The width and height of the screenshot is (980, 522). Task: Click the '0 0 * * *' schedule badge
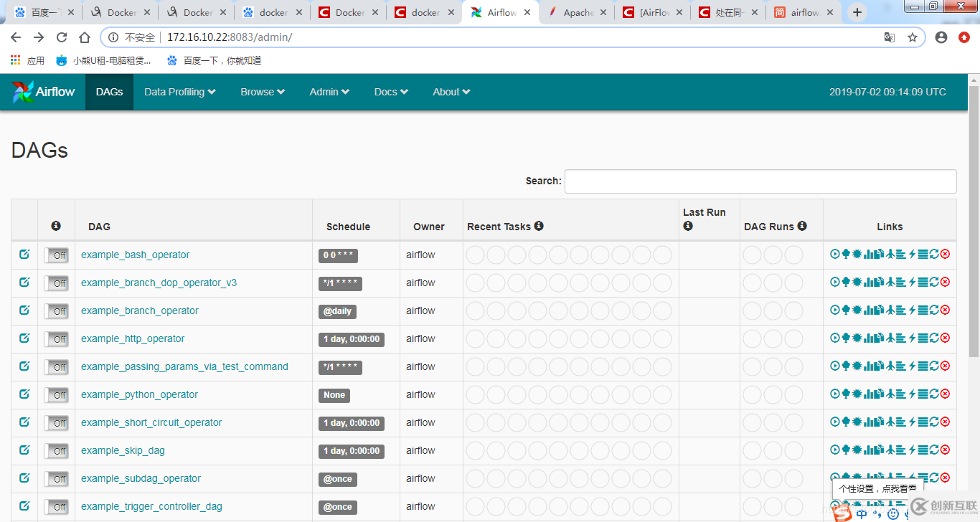338,255
